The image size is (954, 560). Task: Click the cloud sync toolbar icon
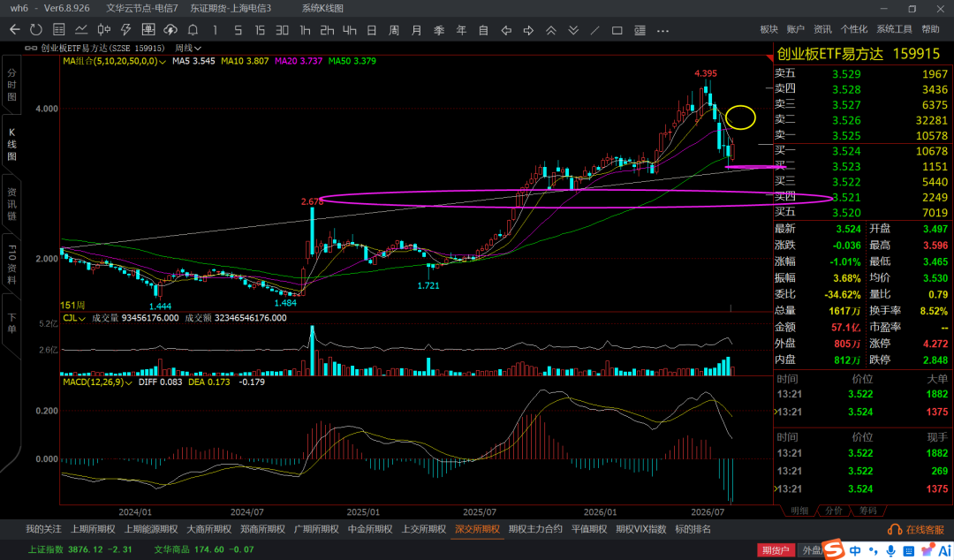[170, 30]
